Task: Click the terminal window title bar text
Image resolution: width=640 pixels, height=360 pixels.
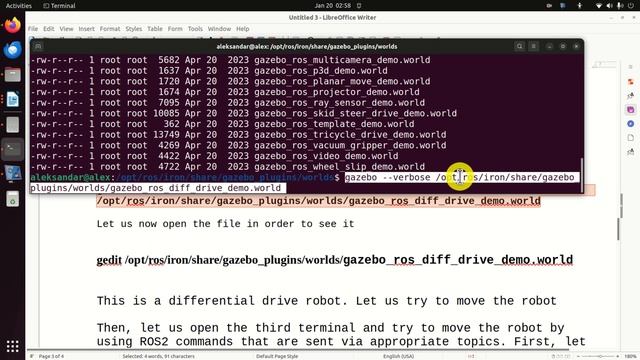Action: click(307, 47)
